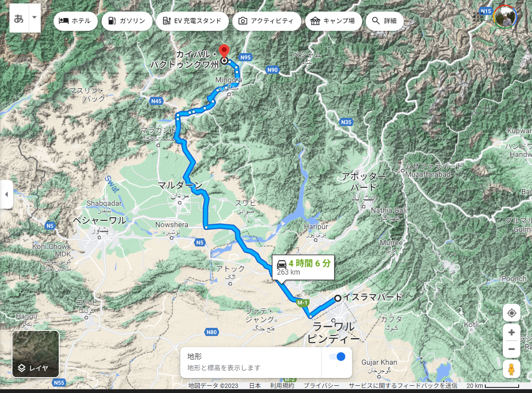Zoom out with the minus button
The image size is (532, 393).
(511, 349)
